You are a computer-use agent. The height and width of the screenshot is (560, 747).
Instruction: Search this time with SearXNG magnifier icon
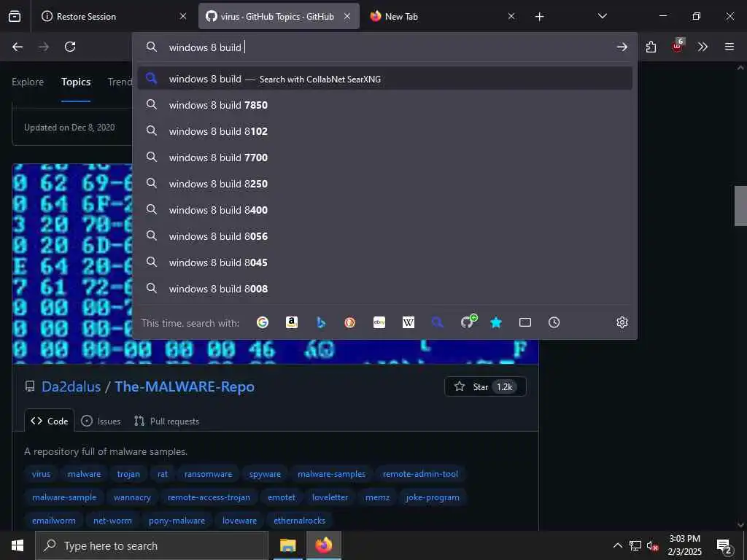[x=438, y=322]
